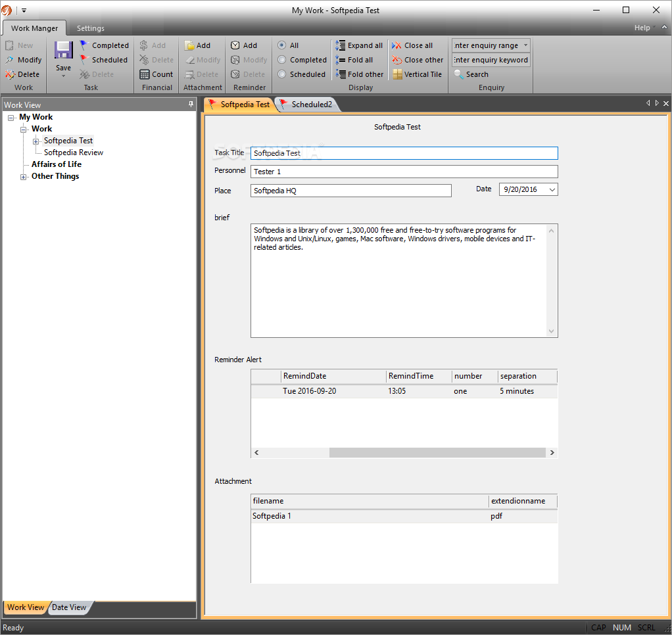Click Modify in the Attachment group

(203, 60)
